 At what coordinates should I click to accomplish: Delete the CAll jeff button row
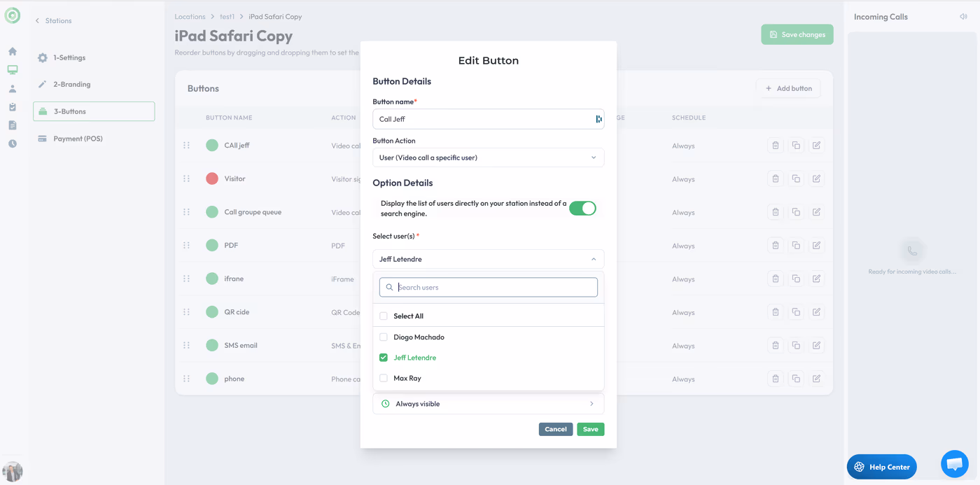tap(776, 146)
